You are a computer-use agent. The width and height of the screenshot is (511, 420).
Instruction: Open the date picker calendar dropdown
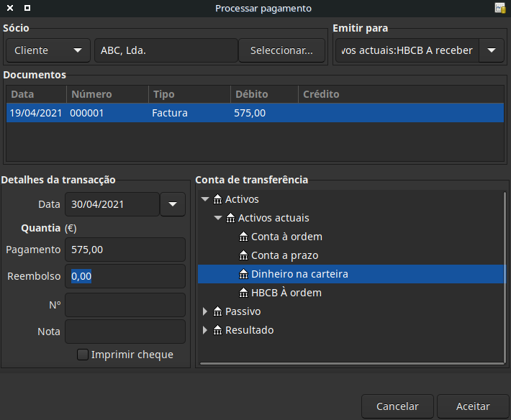tap(172, 204)
